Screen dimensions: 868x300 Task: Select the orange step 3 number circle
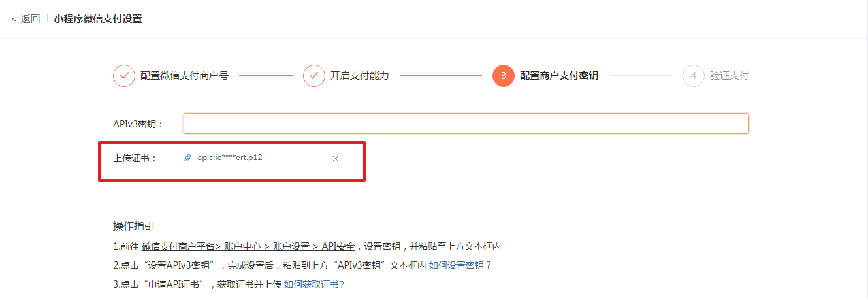[504, 76]
